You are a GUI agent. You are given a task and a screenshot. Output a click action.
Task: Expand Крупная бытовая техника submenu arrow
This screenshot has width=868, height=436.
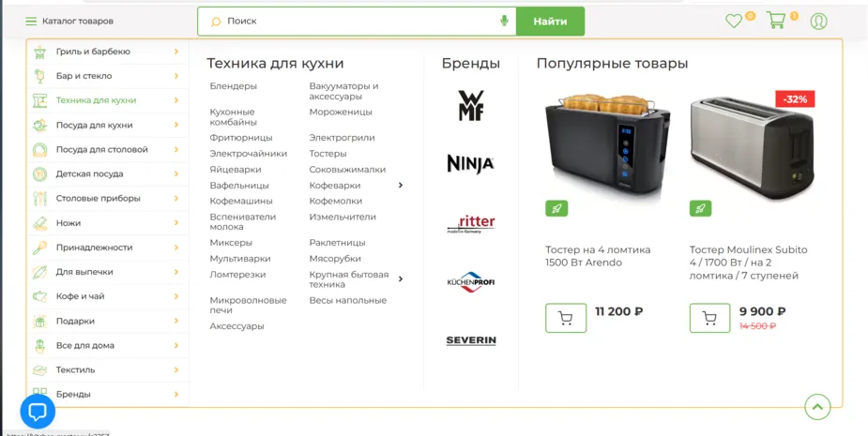(x=401, y=278)
